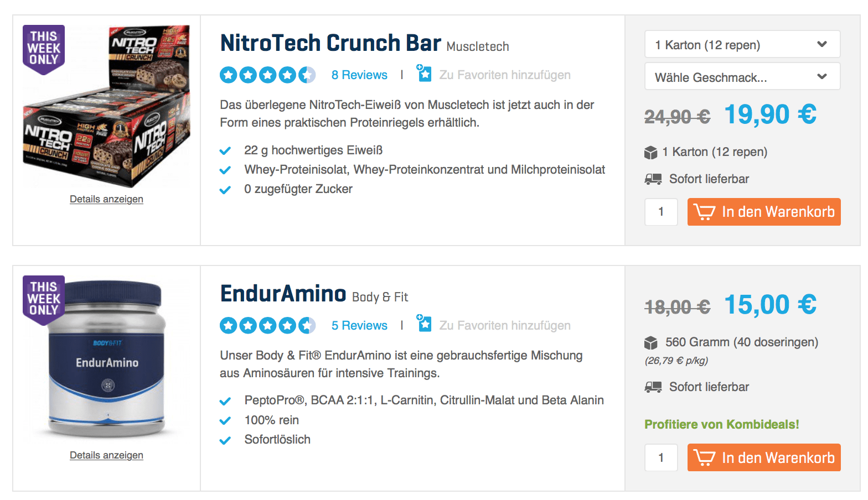Click 'Details anzeigen' under EndurAmino image
Viewport: 868px width, 500px height.
106,455
